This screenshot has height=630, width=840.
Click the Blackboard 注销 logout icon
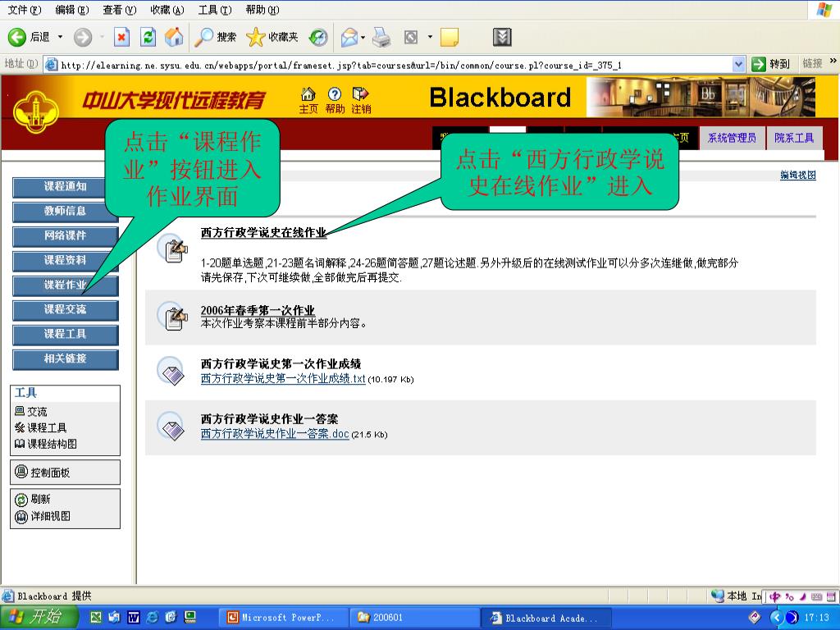(x=361, y=100)
